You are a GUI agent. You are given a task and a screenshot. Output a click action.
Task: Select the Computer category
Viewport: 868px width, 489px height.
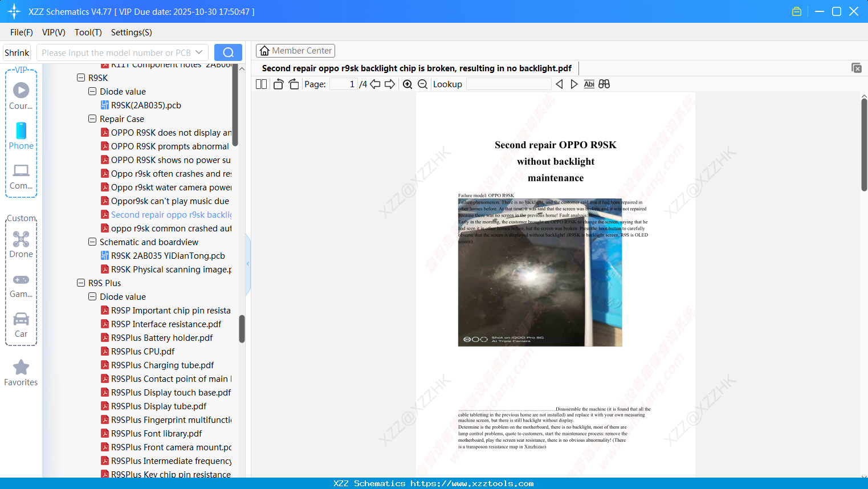click(21, 176)
